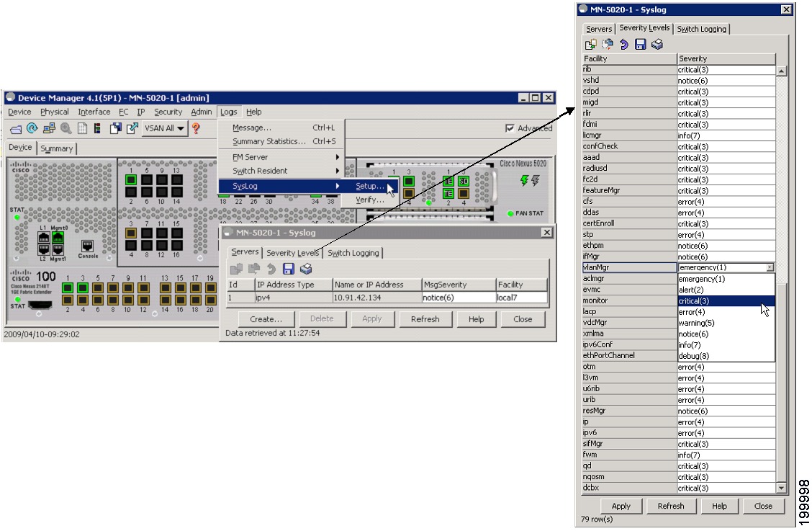Click the circular refresh icon in Device Manager toolbar

32,128
